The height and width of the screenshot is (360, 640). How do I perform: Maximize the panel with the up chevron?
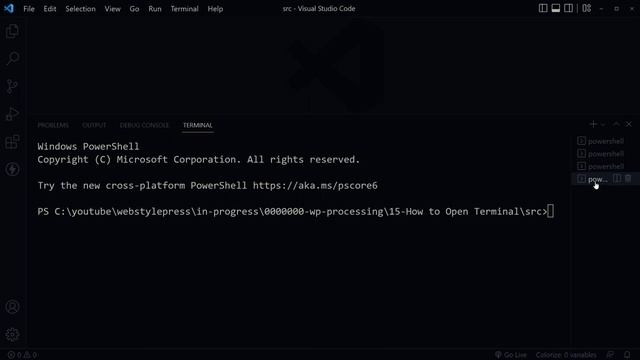tap(616, 124)
